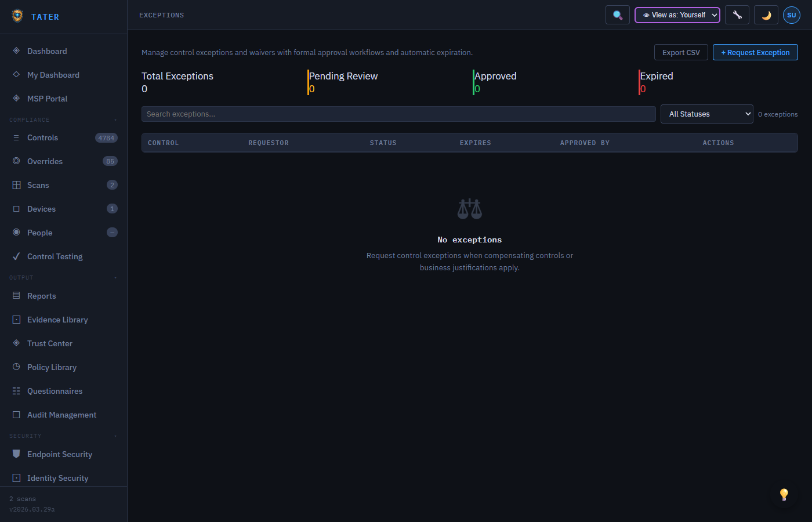The height and width of the screenshot is (522, 812).
Task: Sort by the EXPIRES column header
Action: click(x=476, y=143)
